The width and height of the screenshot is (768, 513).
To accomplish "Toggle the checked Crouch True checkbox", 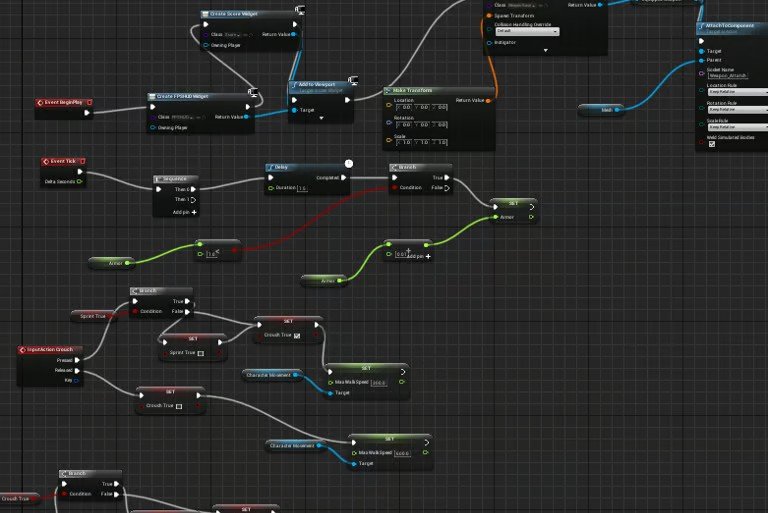I will pyautogui.click(x=297, y=336).
